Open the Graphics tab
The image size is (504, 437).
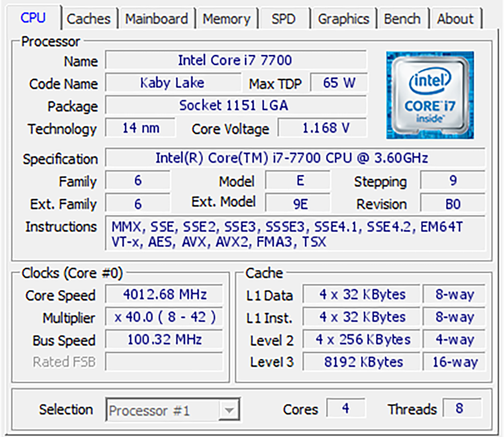(x=343, y=19)
